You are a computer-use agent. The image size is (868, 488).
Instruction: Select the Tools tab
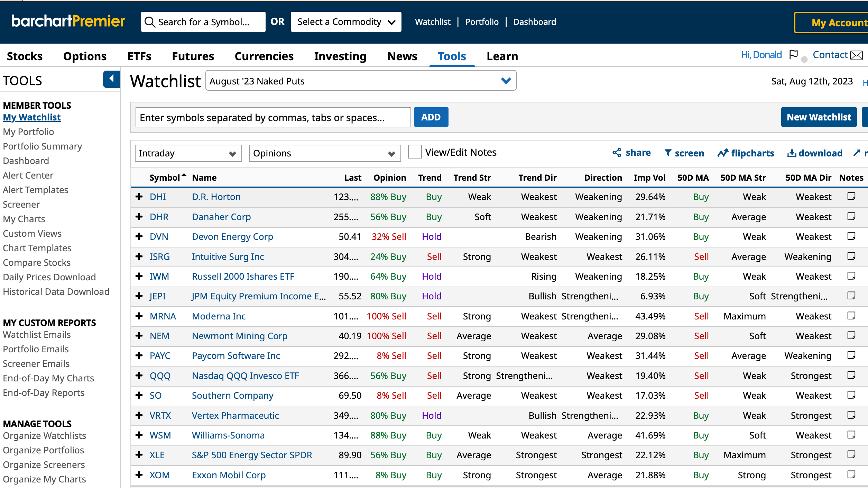pyautogui.click(x=452, y=56)
